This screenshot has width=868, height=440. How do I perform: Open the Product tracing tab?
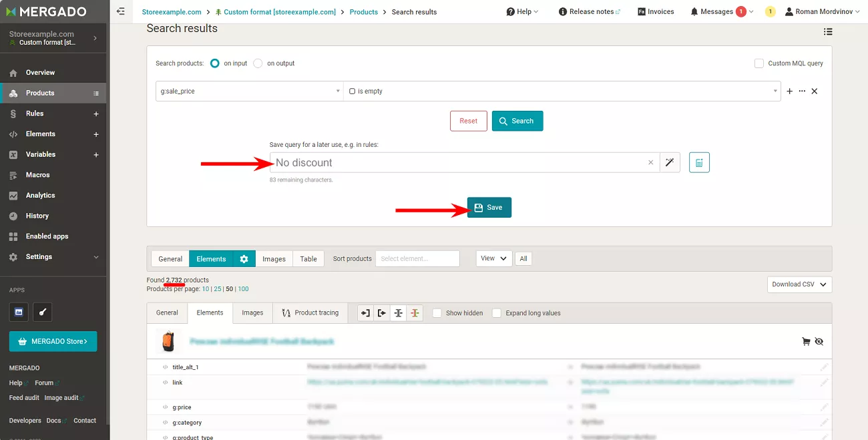(310, 312)
